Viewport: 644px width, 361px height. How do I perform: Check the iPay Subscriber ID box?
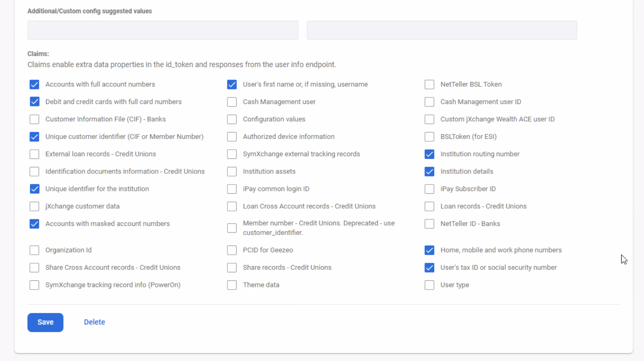coord(429,189)
